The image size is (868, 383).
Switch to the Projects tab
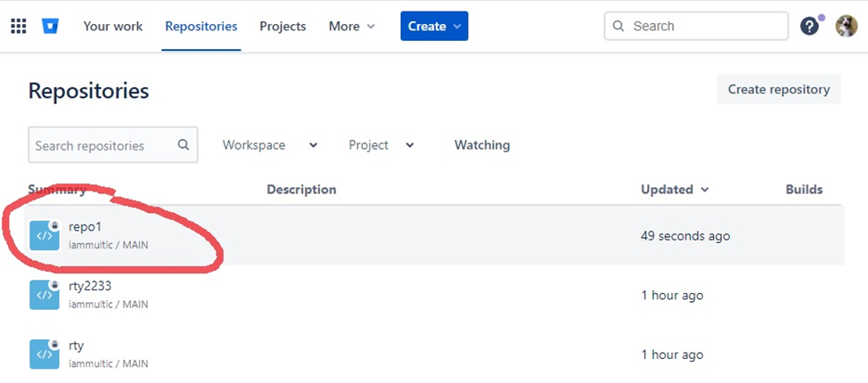point(283,26)
